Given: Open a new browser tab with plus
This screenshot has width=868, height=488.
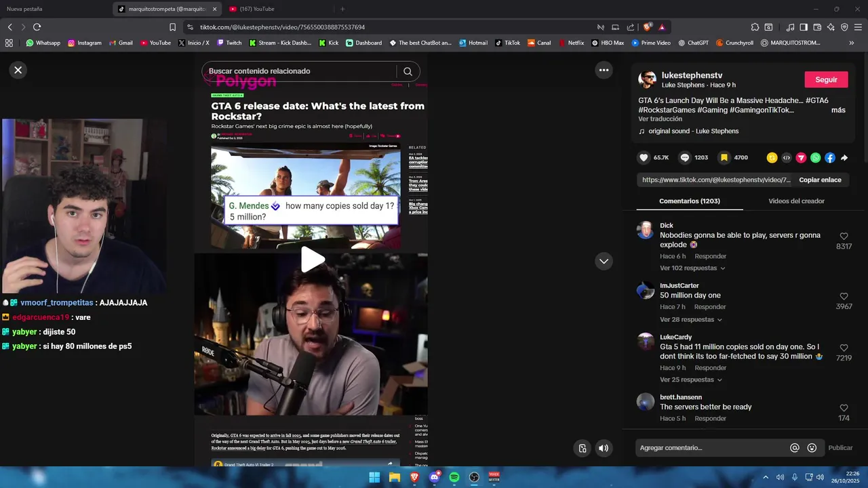Looking at the screenshot, I should pos(342,9).
